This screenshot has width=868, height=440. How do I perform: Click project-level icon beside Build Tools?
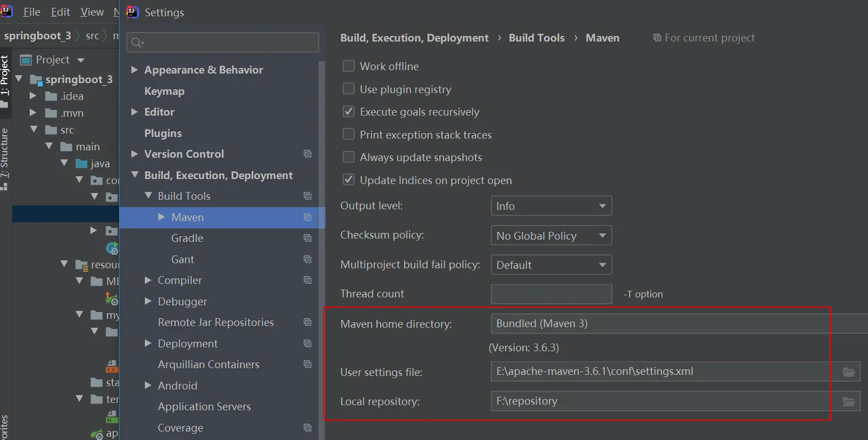(307, 196)
